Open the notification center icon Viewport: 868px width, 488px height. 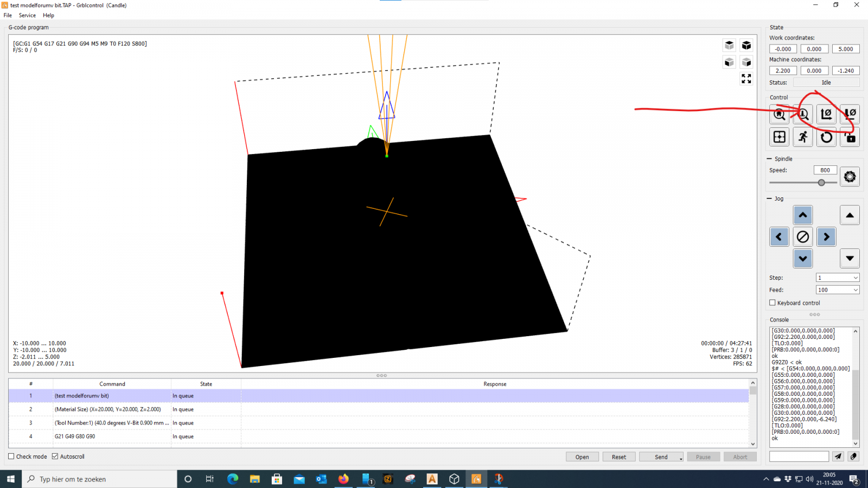(854, 479)
